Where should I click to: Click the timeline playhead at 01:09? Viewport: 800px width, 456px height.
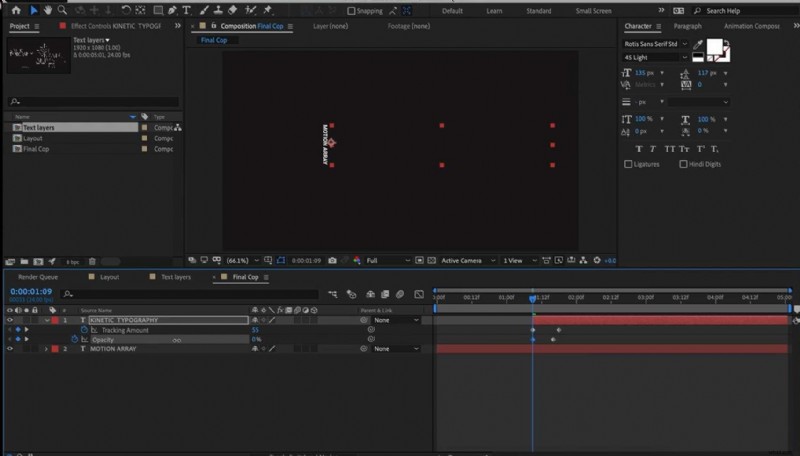tap(533, 298)
